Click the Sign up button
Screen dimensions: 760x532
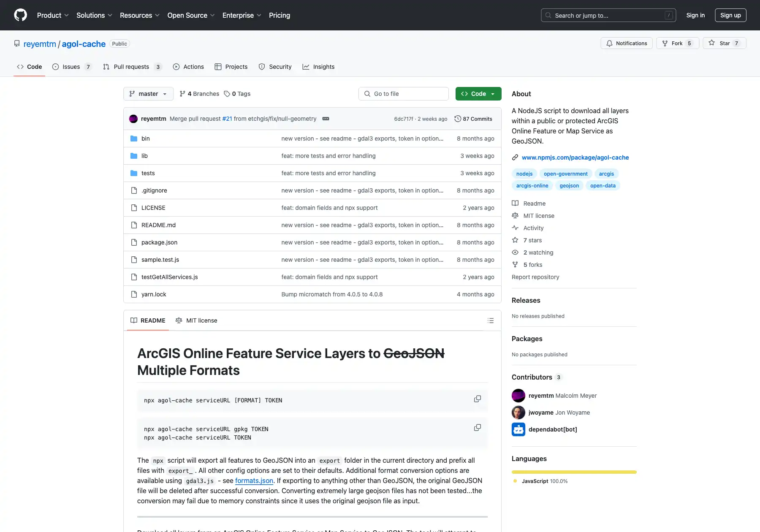tap(730, 15)
